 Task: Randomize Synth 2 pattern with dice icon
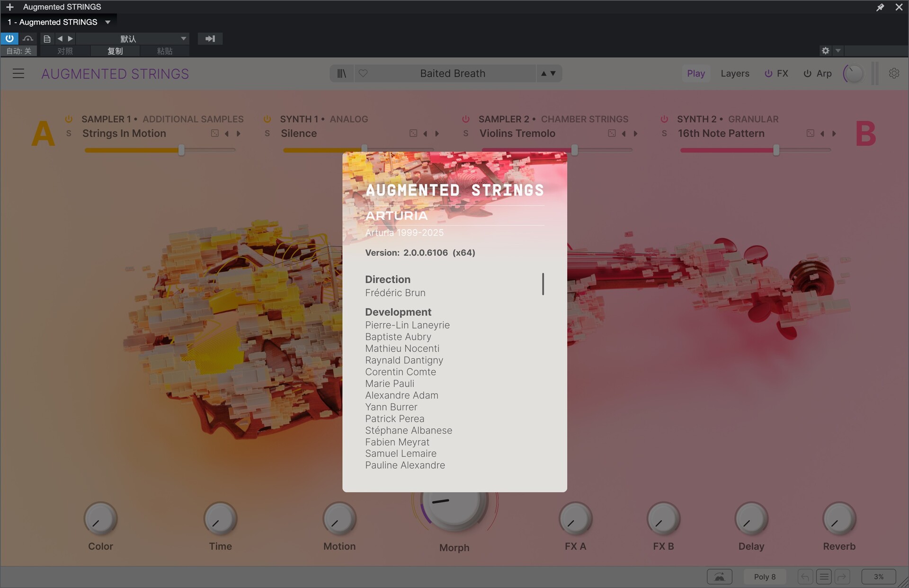(x=811, y=134)
